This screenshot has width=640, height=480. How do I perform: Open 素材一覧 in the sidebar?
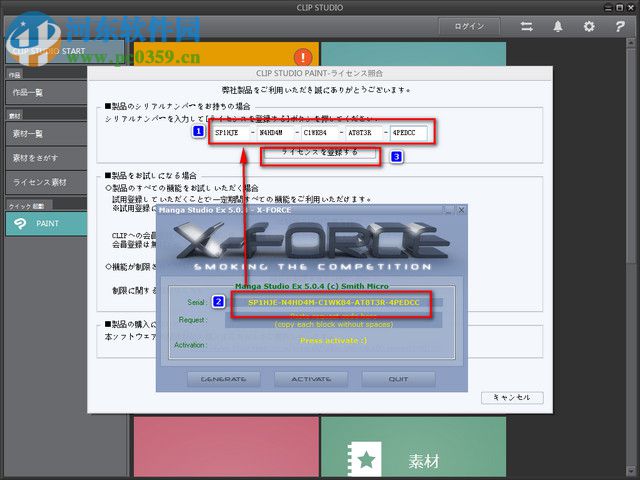coord(46,133)
